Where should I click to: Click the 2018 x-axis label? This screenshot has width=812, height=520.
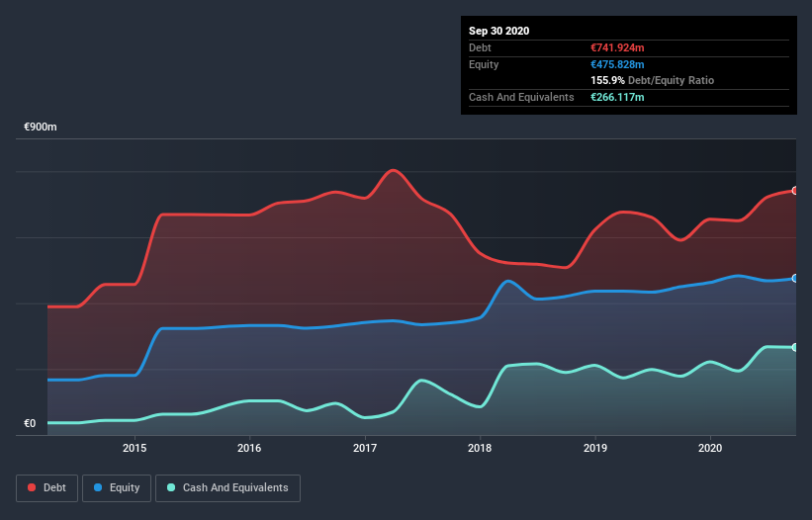(480, 448)
